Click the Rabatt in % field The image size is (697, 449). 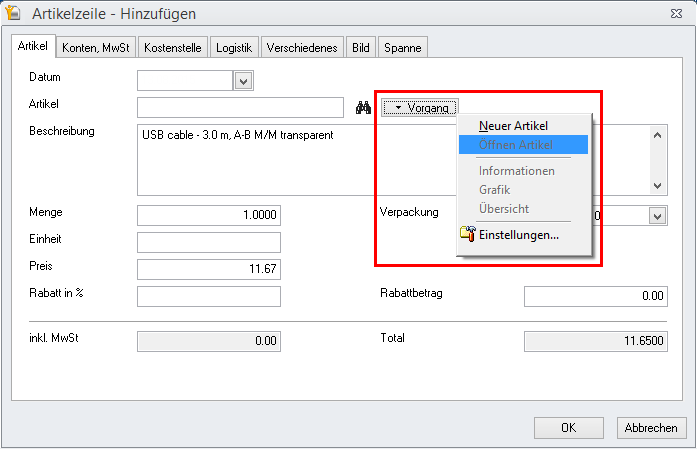(x=208, y=296)
